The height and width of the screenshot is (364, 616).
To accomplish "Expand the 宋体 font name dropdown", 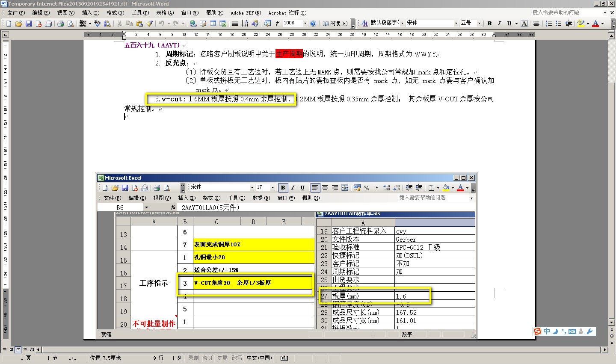I will coord(456,24).
